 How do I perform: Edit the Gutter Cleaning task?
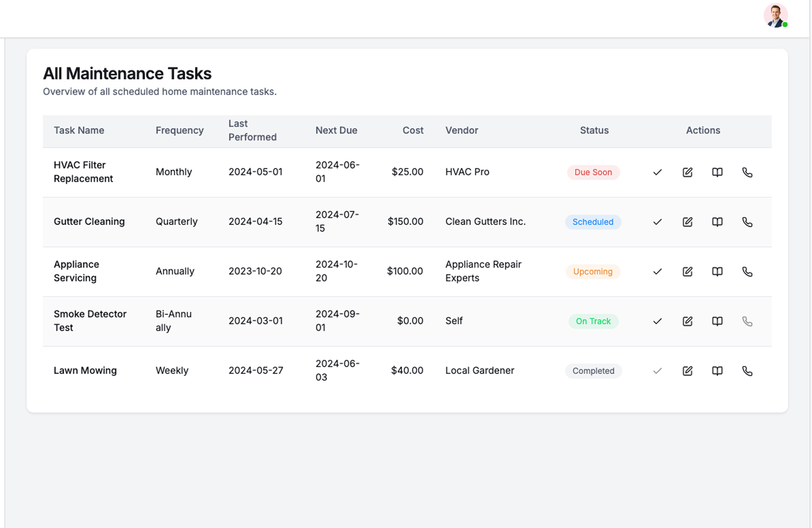pyautogui.click(x=687, y=222)
